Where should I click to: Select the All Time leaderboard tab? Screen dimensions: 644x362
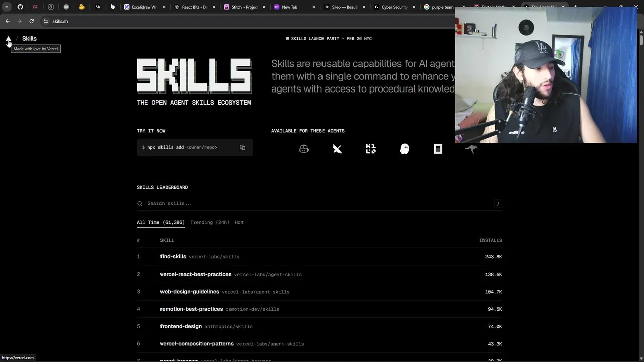click(160, 222)
